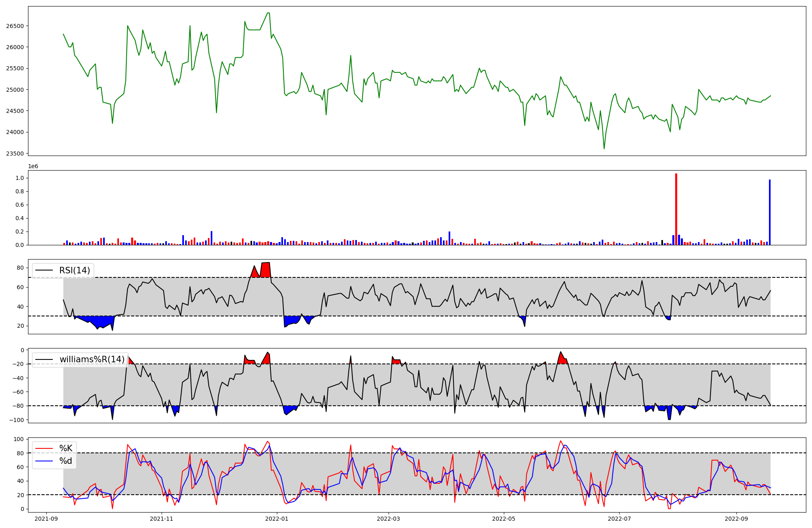
Task: Click the 100 tick on stochastic axis
Action: coord(19,439)
